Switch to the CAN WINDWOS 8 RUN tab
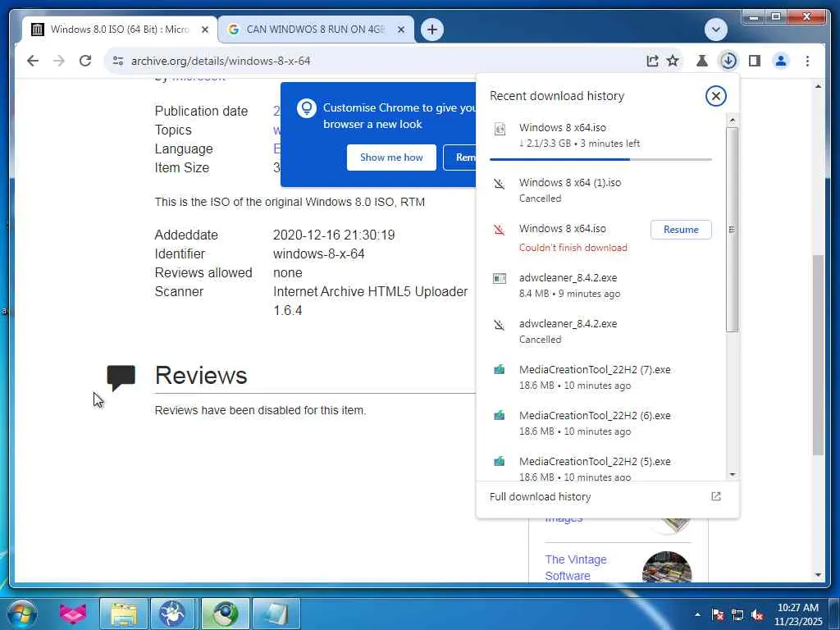This screenshot has height=630, width=840. tap(316, 30)
